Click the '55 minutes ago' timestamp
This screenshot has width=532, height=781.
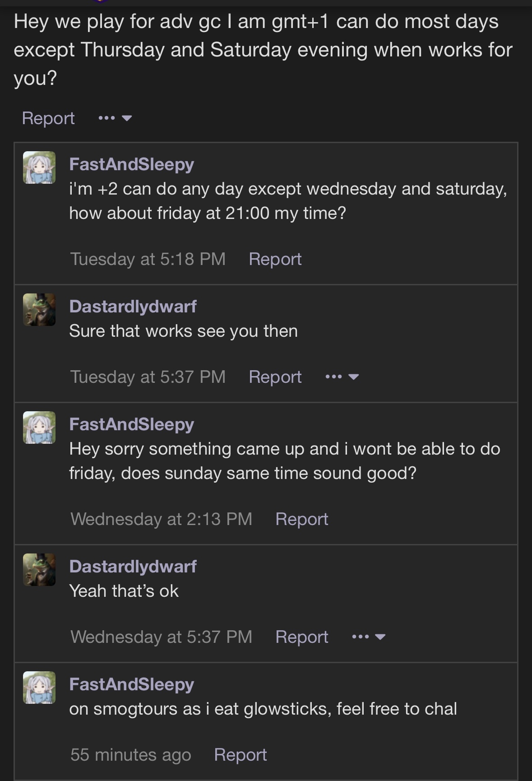click(130, 755)
